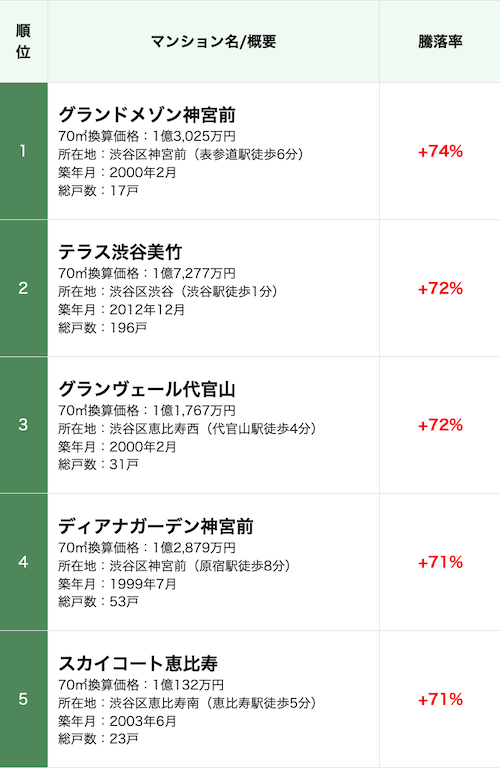The image size is (500, 768).
Task: Click 1億3,025万円 price text
Action: pos(194,136)
